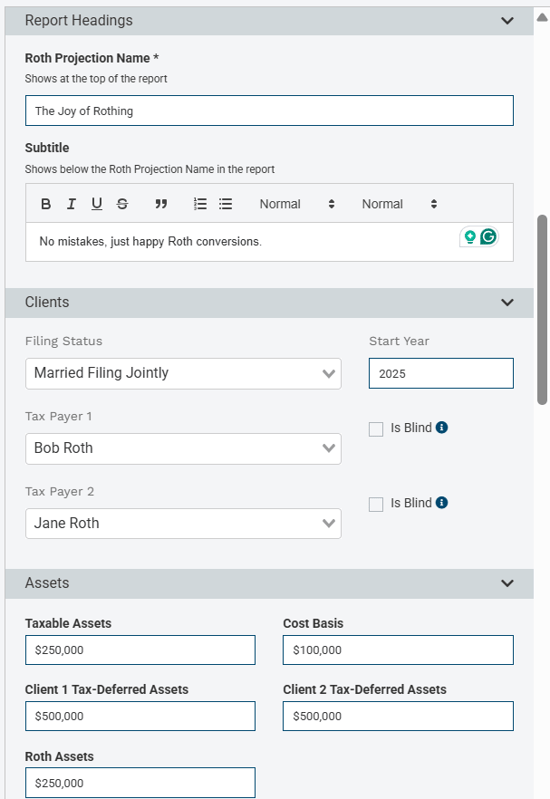
Task: Apply underline in Subtitle editor
Action: click(97, 204)
